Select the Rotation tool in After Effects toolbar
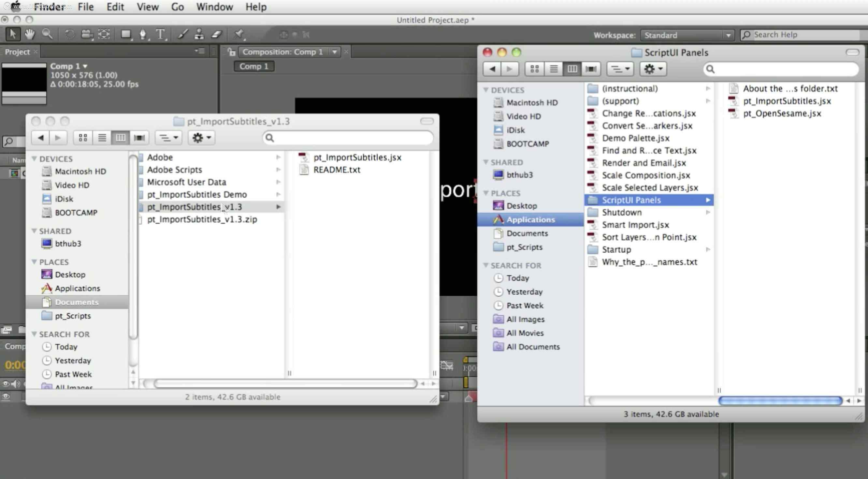The width and height of the screenshot is (868, 479). click(x=69, y=35)
